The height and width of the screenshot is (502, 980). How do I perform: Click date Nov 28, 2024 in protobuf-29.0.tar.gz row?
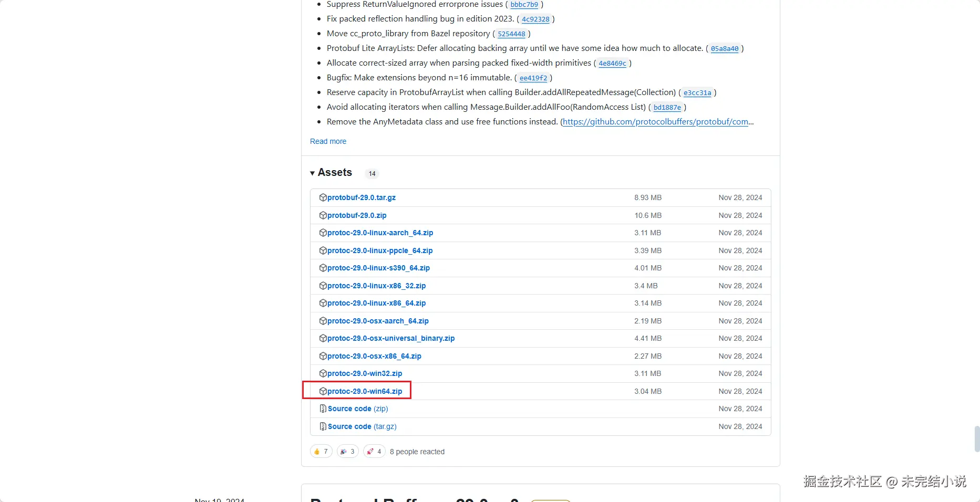[740, 197]
